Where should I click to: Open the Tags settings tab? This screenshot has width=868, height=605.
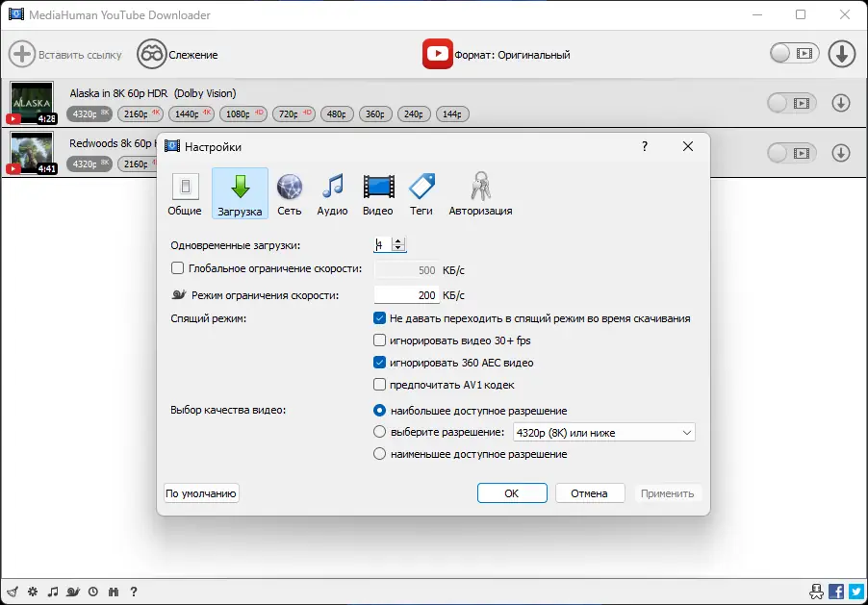click(x=421, y=193)
